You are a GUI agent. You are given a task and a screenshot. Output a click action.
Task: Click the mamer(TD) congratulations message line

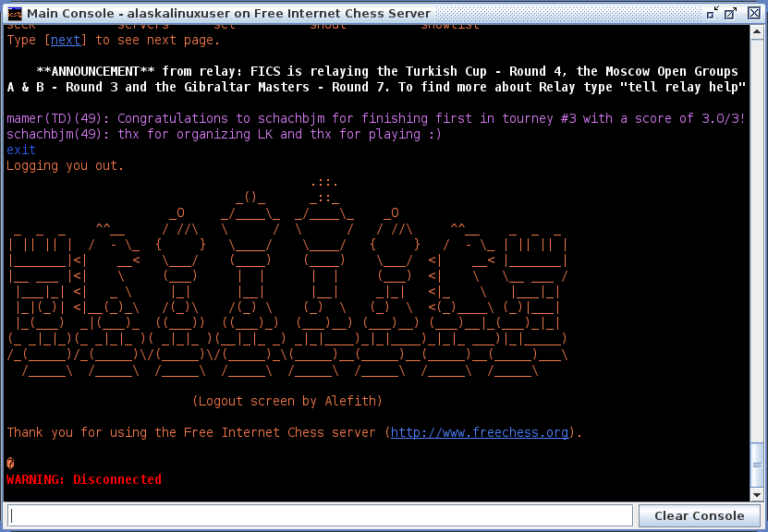point(376,119)
